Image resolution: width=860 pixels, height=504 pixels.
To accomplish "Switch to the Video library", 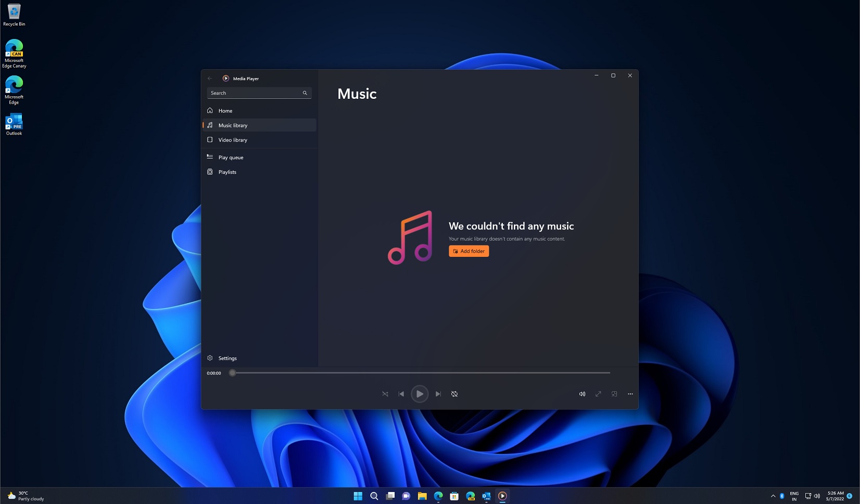I will (x=232, y=139).
